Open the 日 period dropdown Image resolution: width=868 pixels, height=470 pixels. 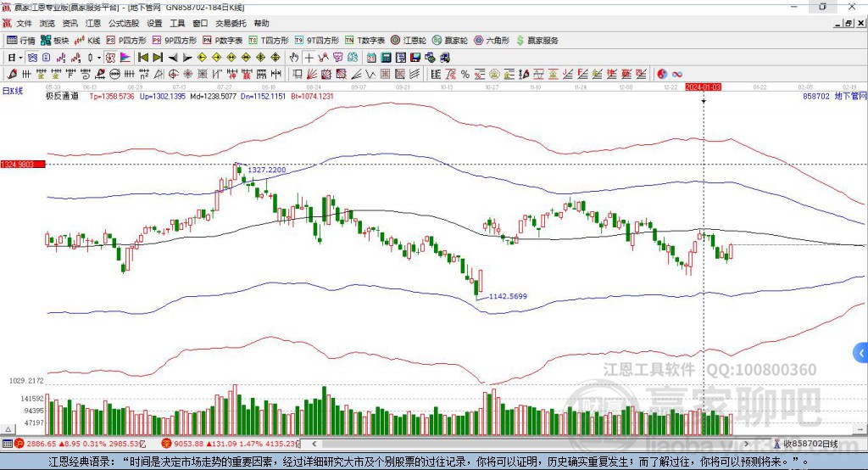14,58
